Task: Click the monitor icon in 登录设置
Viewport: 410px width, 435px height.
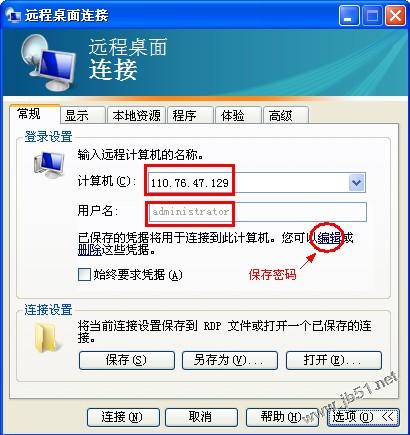Action: [49, 165]
